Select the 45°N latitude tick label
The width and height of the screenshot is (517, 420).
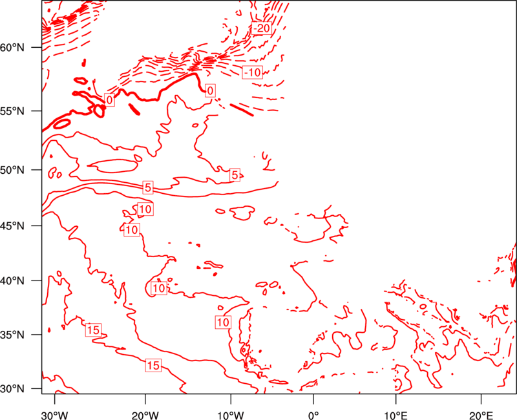(x=12, y=226)
